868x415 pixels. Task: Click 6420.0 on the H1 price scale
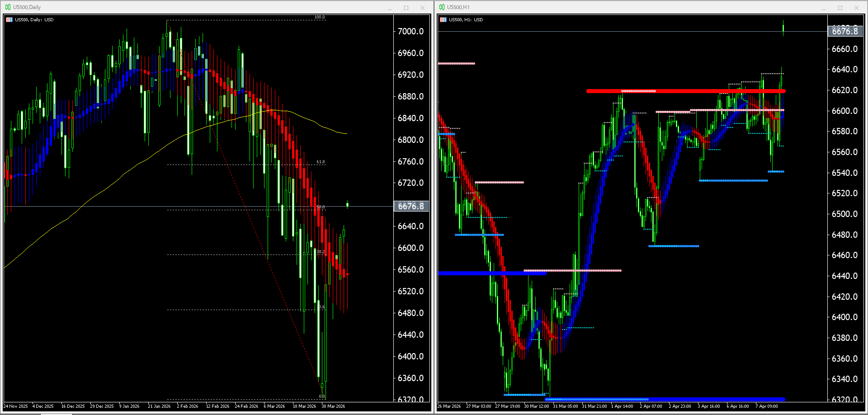844,297
